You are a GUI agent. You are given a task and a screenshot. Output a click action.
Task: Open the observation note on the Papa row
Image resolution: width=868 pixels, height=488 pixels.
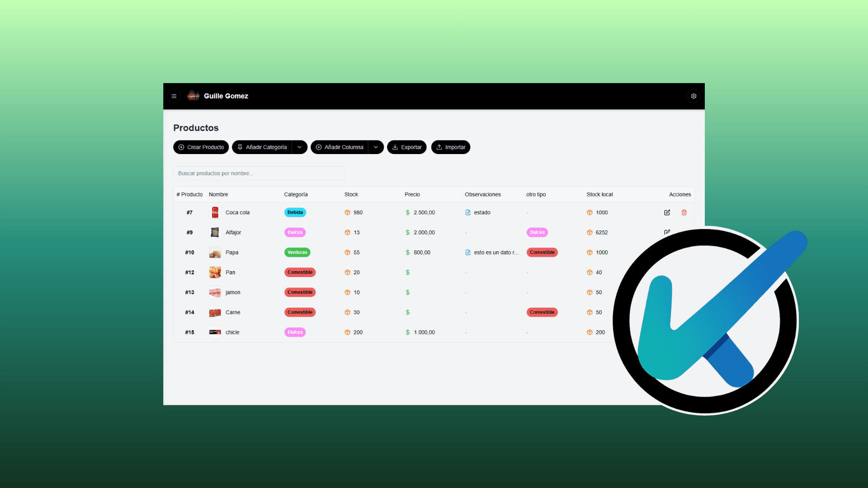click(468, 252)
